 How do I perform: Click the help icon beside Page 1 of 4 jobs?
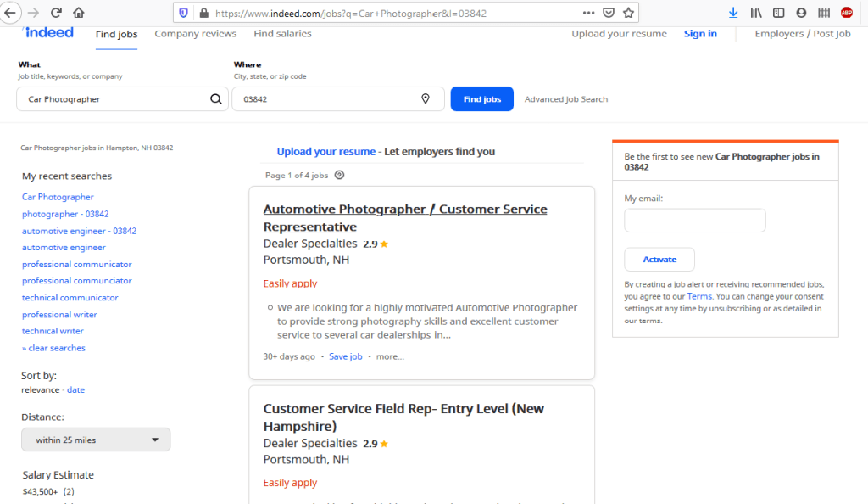point(340,176)
